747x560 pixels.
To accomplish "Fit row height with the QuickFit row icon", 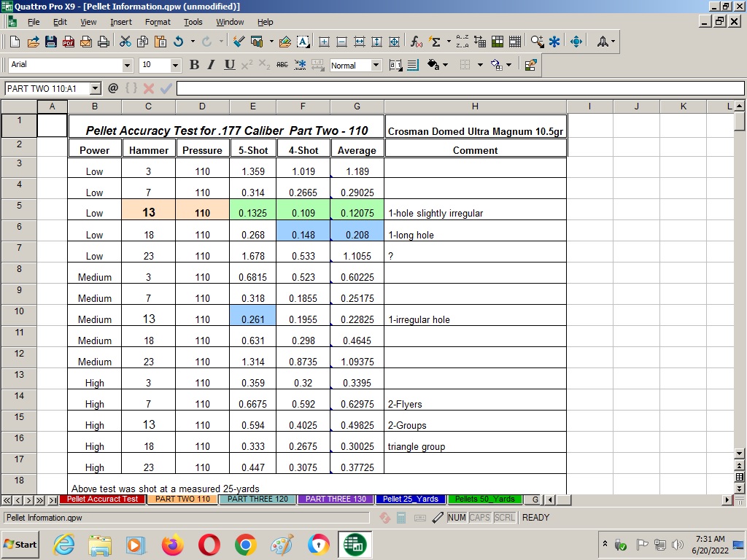I will 376,42.
